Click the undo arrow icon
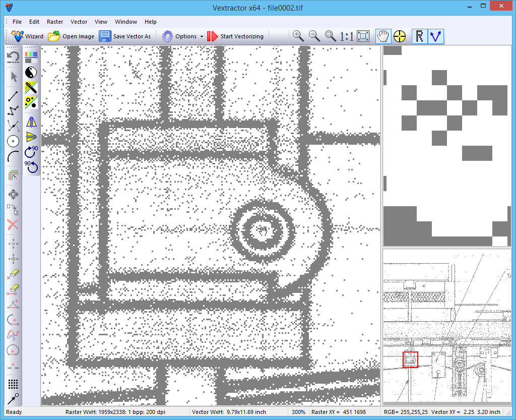 [x=14, y=57]
